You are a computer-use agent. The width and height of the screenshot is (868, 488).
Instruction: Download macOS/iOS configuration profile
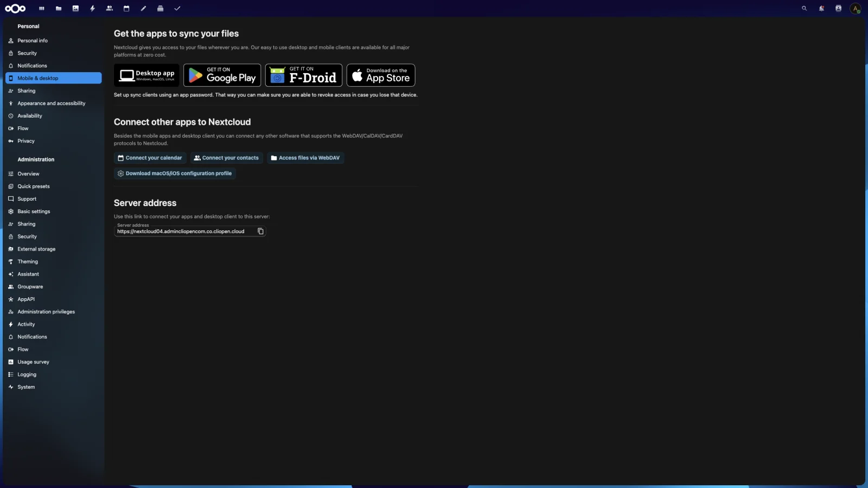(175, 174)
